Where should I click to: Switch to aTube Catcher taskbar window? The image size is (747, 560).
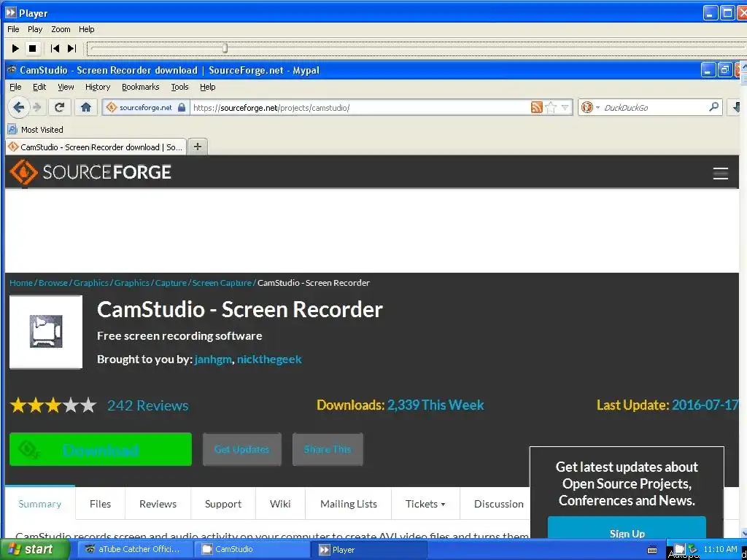tap(135, 549)
